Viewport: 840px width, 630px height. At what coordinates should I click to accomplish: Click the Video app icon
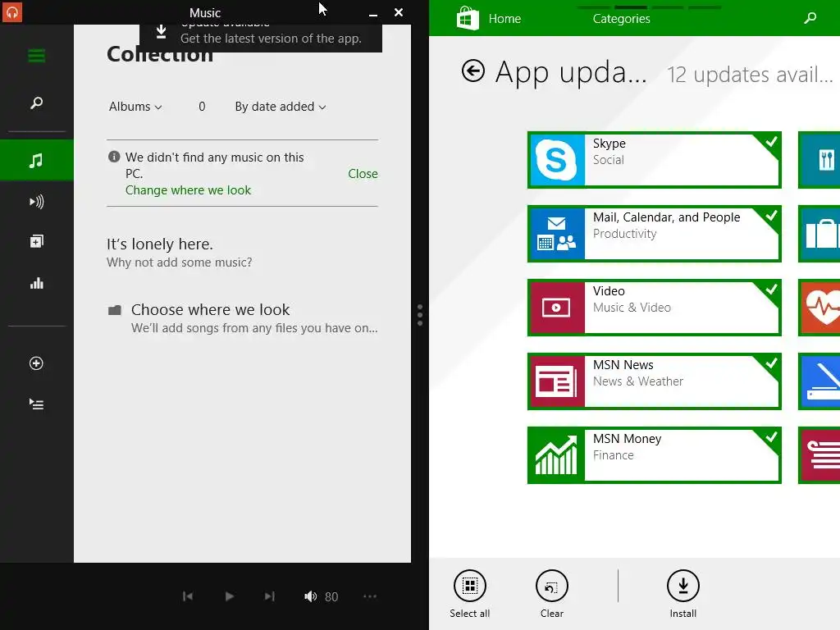click(x=557, y=308)
